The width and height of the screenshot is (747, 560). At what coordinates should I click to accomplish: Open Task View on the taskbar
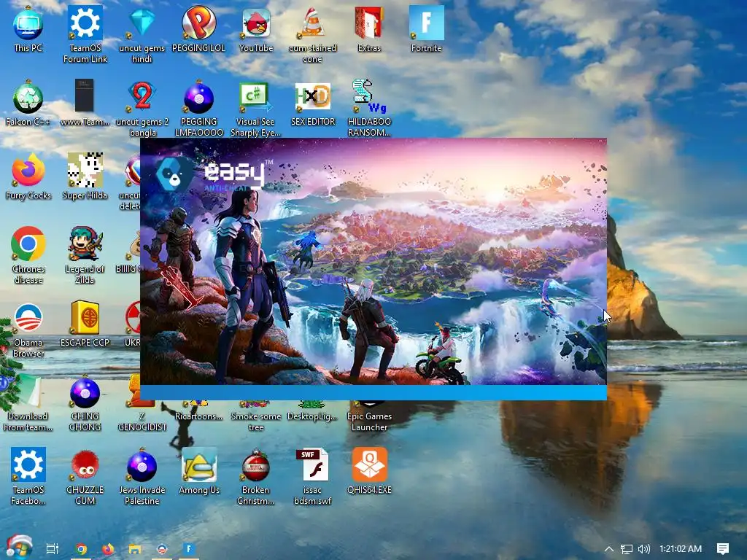[x=52, y=549]
